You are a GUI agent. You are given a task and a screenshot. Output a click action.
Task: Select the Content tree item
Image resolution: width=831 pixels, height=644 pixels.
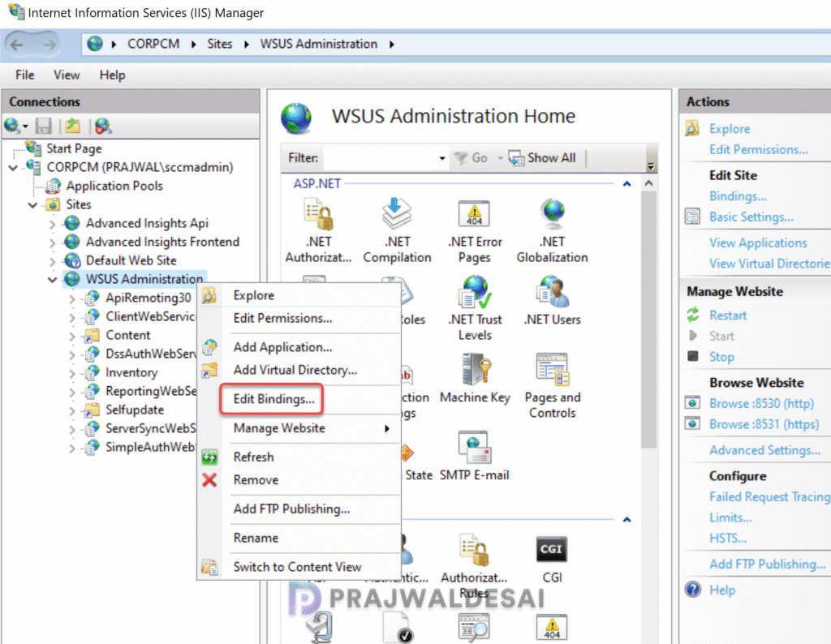(x=127, y=335)
